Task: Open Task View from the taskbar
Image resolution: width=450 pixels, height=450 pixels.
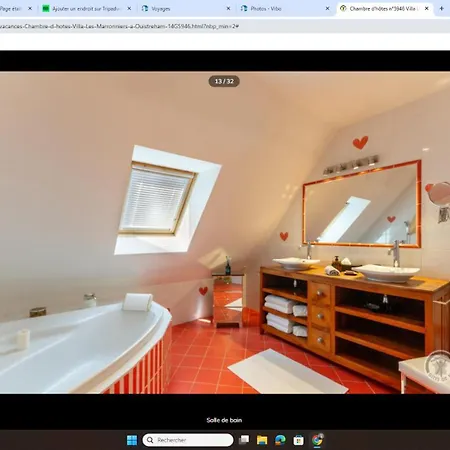Action: [244, 440]
